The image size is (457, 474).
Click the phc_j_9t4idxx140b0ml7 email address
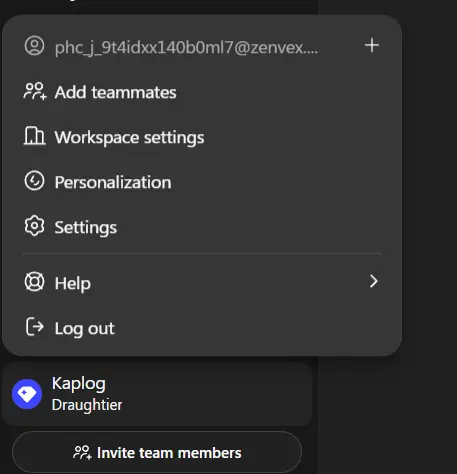pos(186,47)
